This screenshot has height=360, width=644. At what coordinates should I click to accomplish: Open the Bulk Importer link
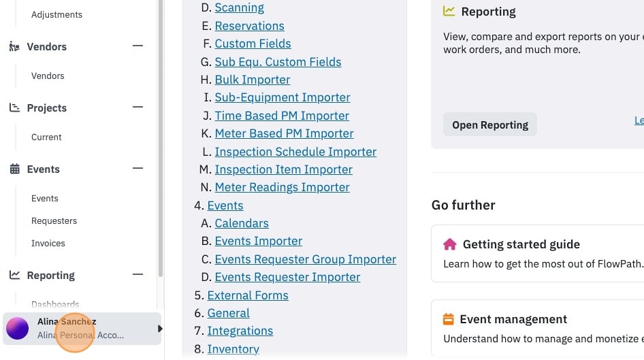pos(252,80)
